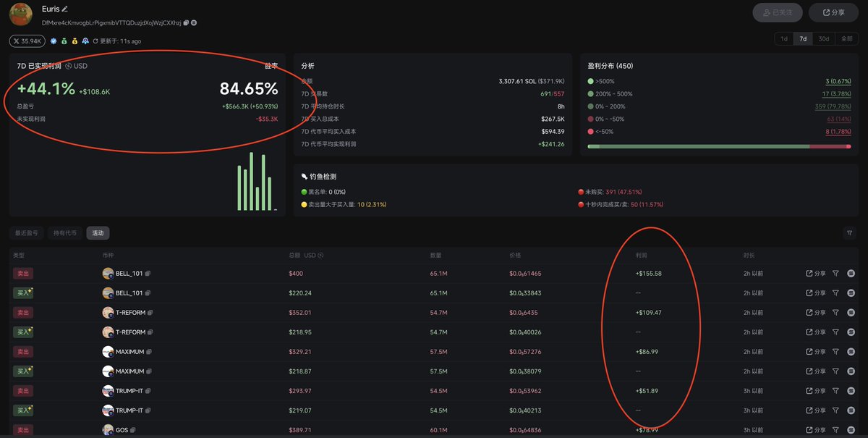
Task: Click the blue verified badge next to follower count
Action: click(x=53, y=41)
